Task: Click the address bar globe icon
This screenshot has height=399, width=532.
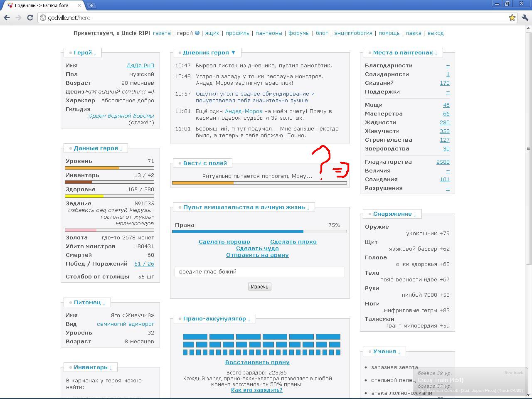Action: [x=43, y=18]
